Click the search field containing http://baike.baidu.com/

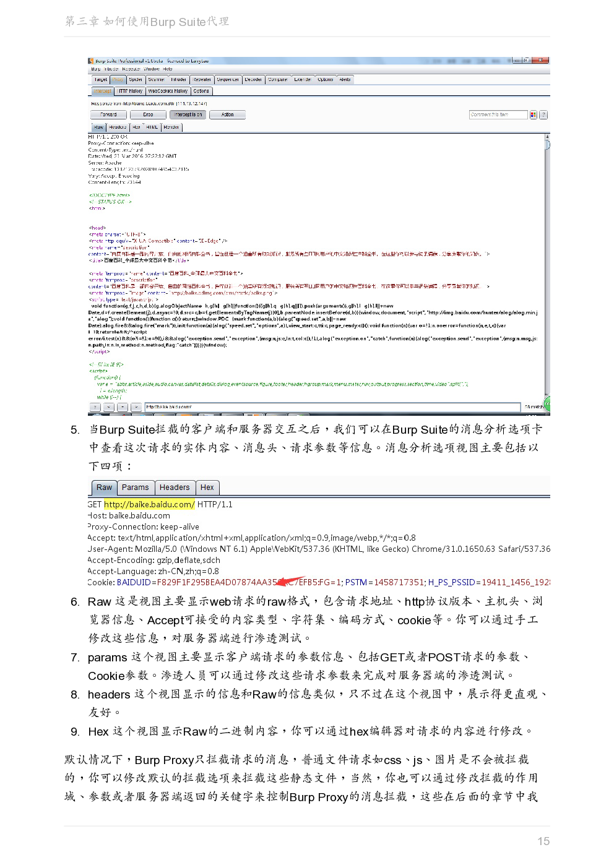[x=332, y=407]
